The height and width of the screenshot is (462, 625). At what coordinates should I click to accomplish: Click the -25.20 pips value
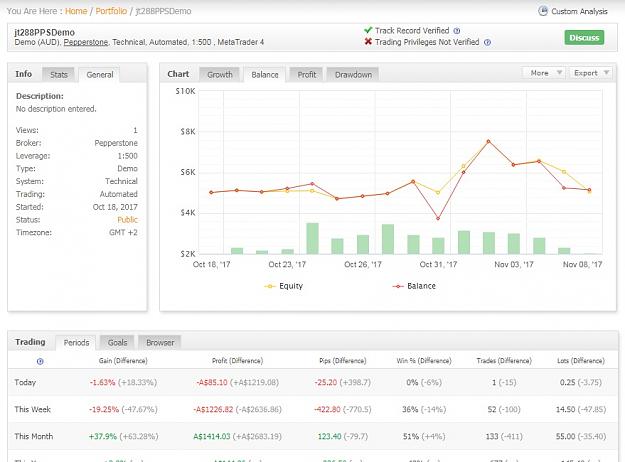coord(326,382)
